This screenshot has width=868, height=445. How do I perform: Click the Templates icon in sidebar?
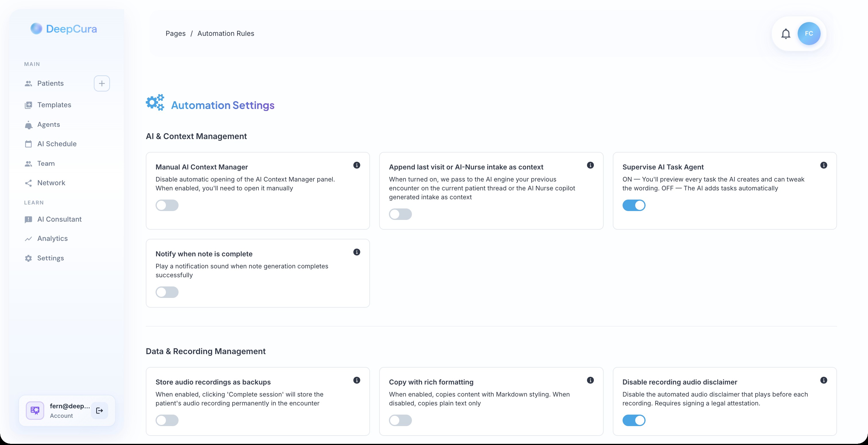[28, 105]
